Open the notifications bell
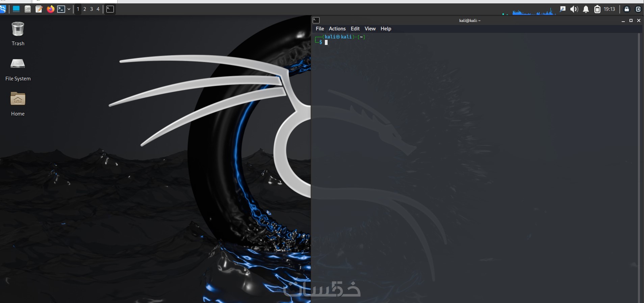644x303 pixels. (x=586, y=9)
